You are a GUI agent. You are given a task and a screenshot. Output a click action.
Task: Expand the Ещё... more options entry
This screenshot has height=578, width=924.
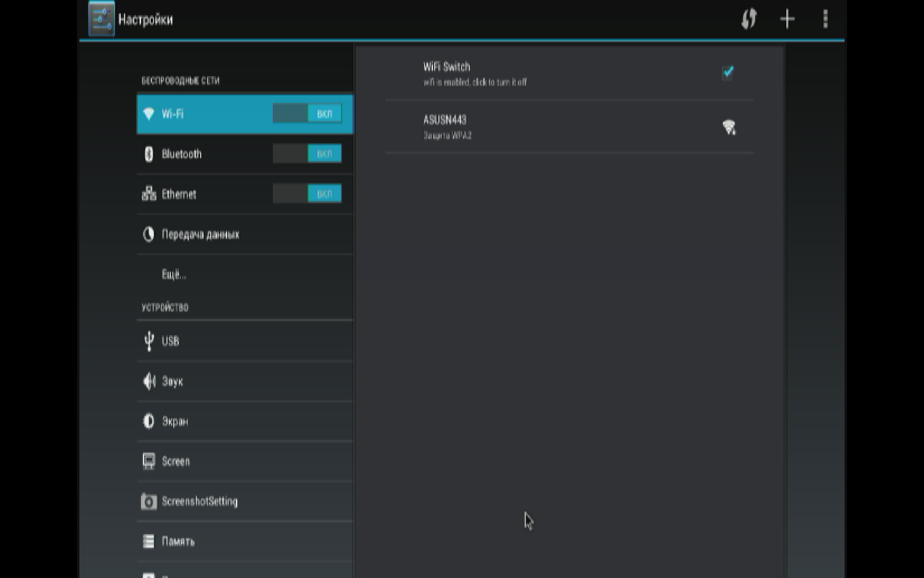click(x=174, y=275)
